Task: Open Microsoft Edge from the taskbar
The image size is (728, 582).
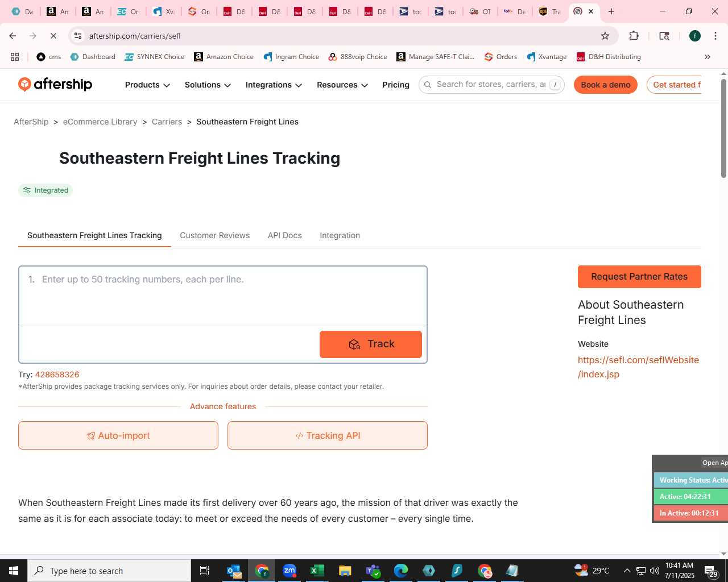Action: tap(401, 571)
